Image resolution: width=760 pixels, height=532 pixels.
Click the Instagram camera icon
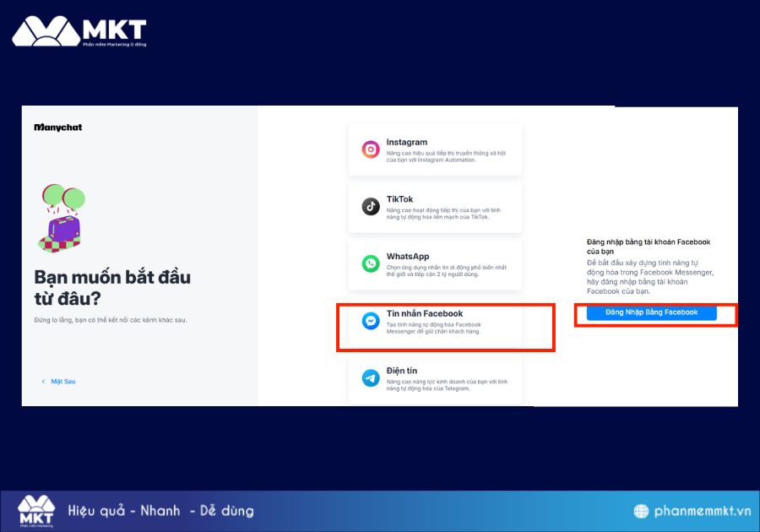point(371,149)
